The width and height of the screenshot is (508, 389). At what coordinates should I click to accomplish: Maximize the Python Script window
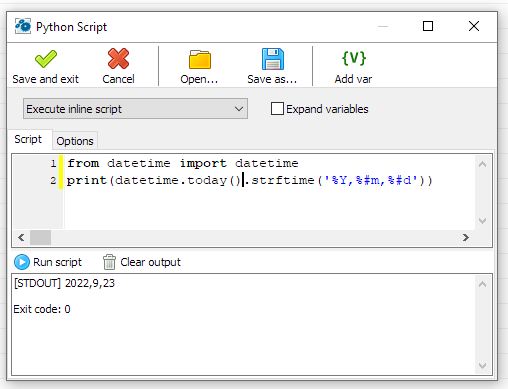[428, 26]
